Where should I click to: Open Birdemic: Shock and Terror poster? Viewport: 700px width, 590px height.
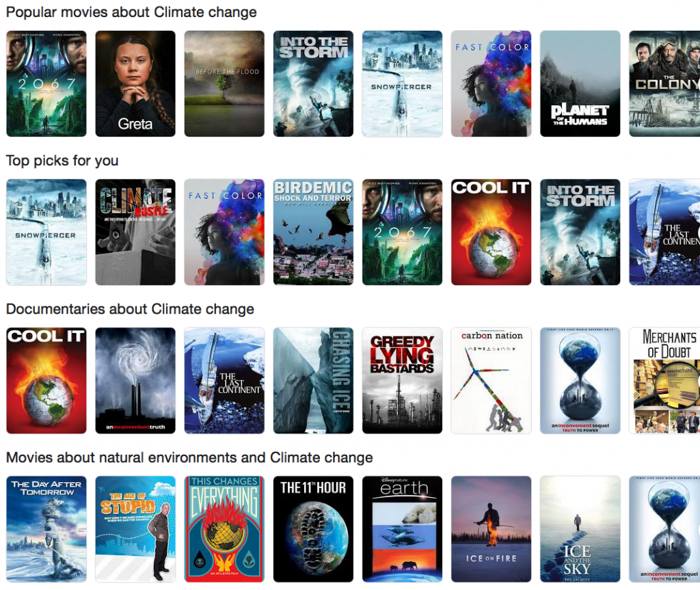point(313,232)
